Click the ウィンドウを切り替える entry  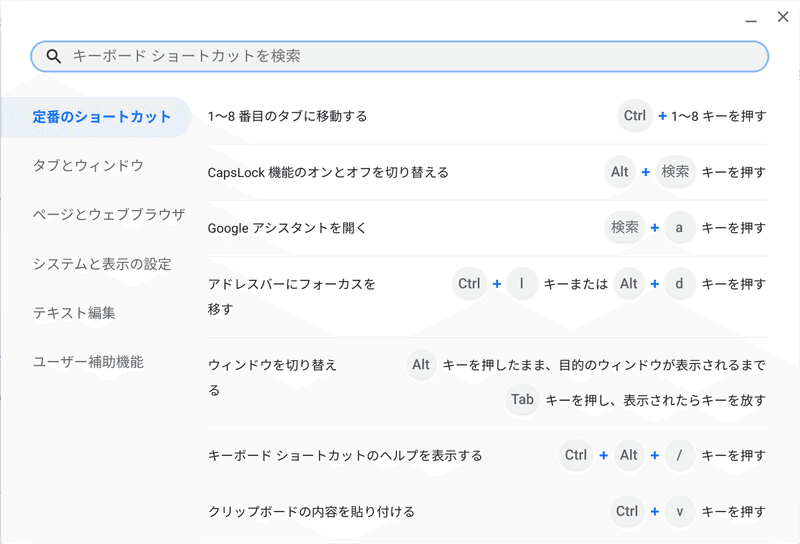pyautogui.click(x=487, y=382)
